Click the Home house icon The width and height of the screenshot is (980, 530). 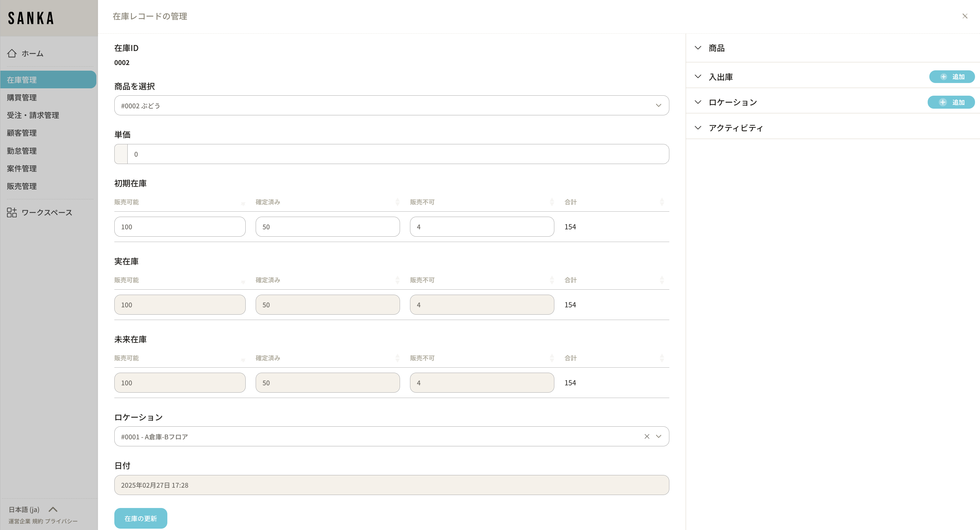(x=12, y=53)
